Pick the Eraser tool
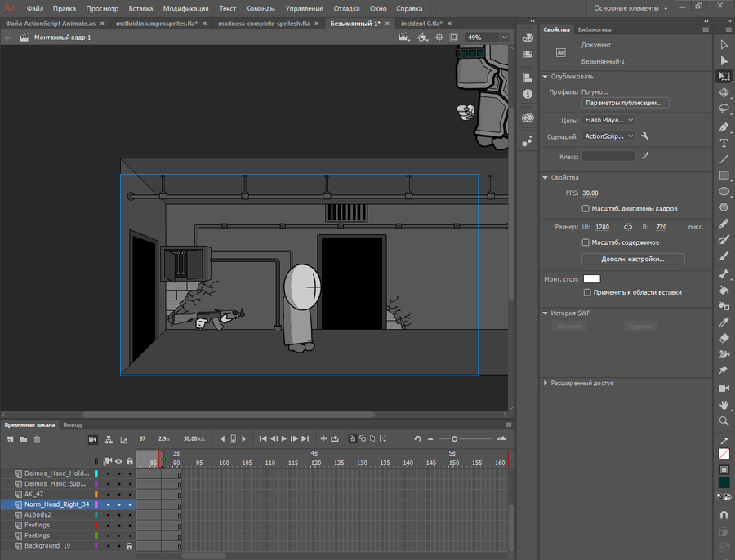Image resolution: width=735 pixels, height=560 pixels. [x=724, y=337]
